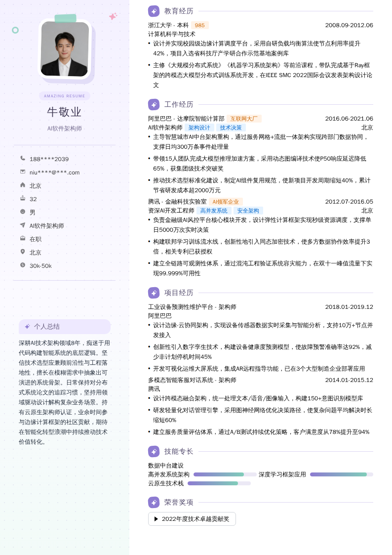Click the email envelope icon
The width and height of the screenshot is (392, 555).
tap(23, 171)
